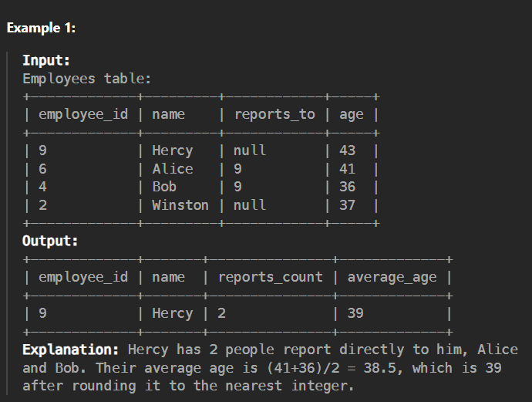The image size is (532, 402).
Task: Click the age value 36 in Bob's row
Action: tap(347, 187)
